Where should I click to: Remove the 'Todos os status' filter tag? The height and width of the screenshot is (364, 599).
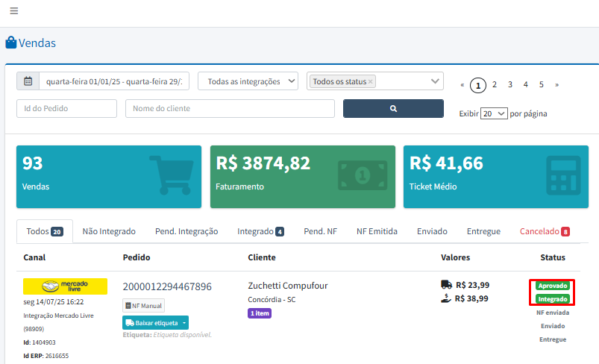pyautogui.click(x=371, y=81)
